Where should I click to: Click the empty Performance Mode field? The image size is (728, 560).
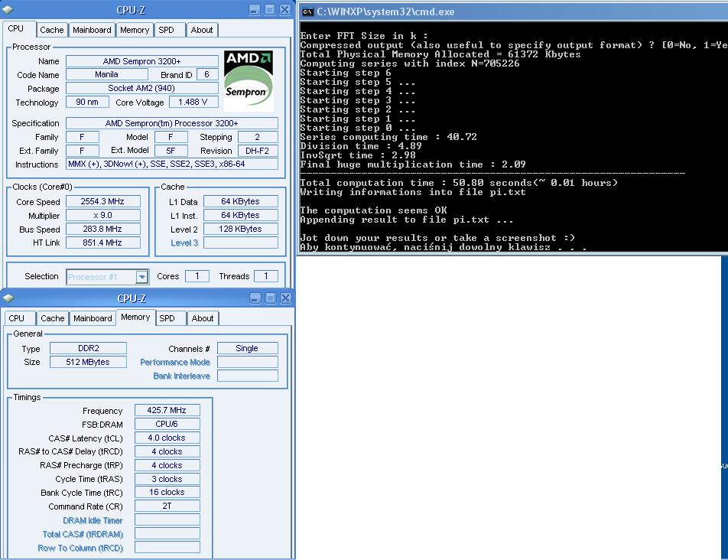(x=248, y=362)
